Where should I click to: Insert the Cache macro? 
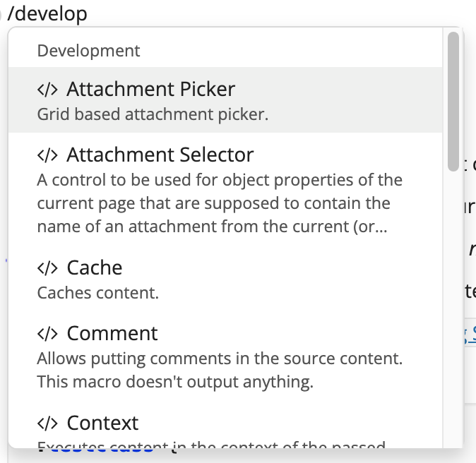coord(225,279)
